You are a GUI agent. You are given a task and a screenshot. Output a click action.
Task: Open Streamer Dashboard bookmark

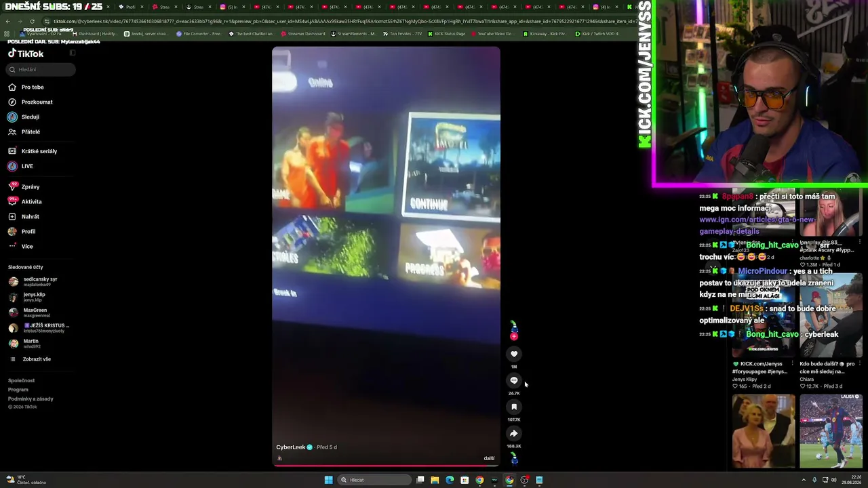303,33
